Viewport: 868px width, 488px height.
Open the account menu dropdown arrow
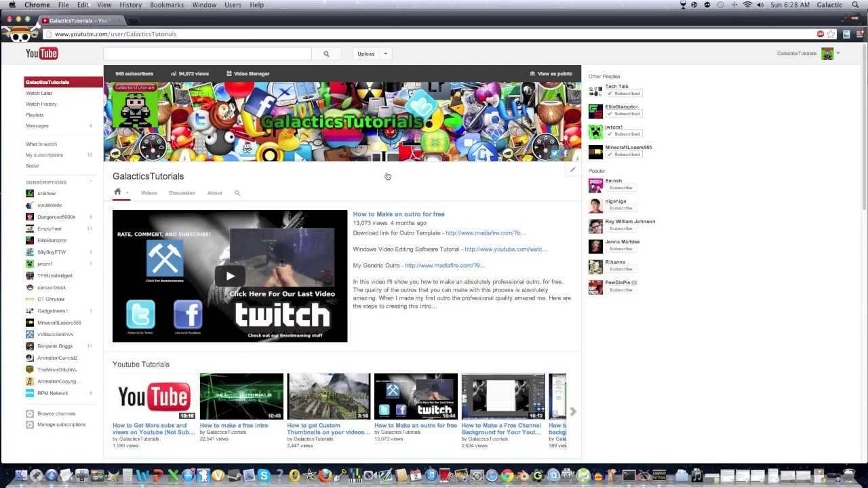[x=838, y=53]
